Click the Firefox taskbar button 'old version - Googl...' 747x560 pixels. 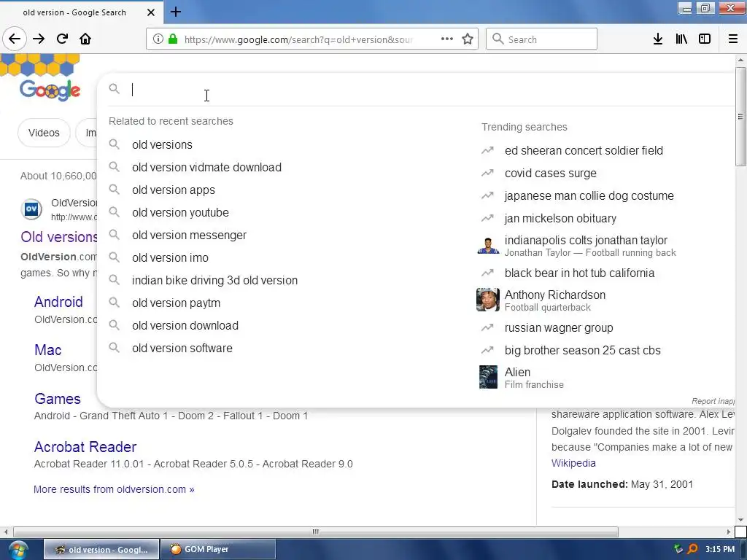coord(101,549)
